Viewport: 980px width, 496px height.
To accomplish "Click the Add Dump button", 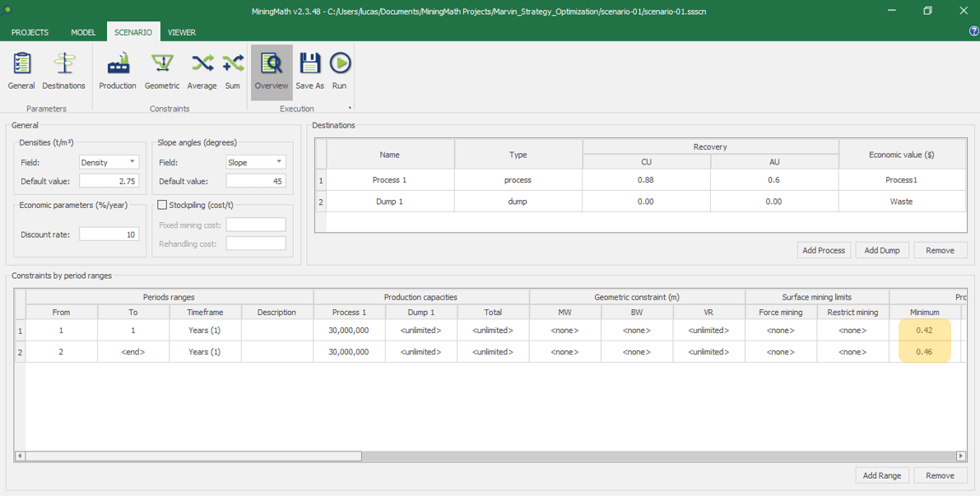I will (x=882, y=250).
